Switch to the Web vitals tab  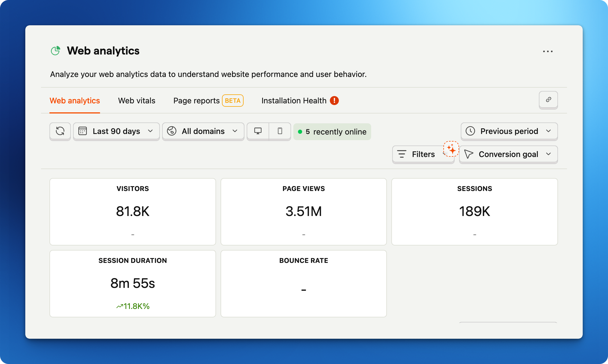(x=137, y=101)
